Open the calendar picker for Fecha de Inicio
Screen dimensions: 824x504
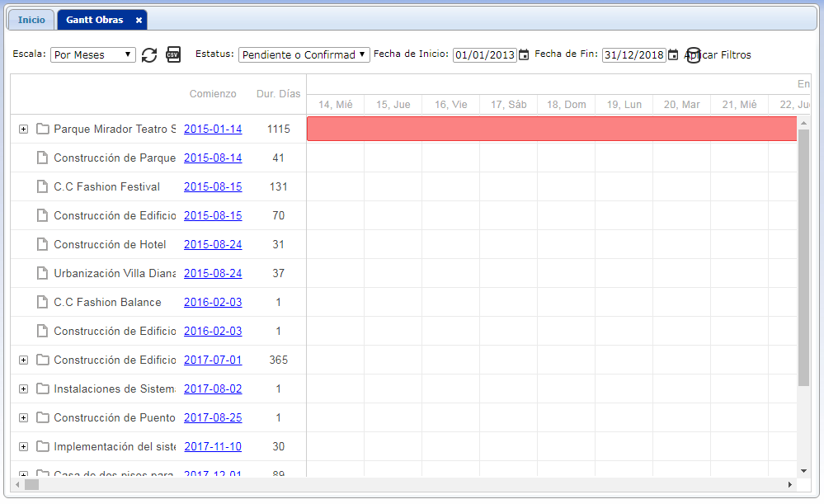point(524,55)
